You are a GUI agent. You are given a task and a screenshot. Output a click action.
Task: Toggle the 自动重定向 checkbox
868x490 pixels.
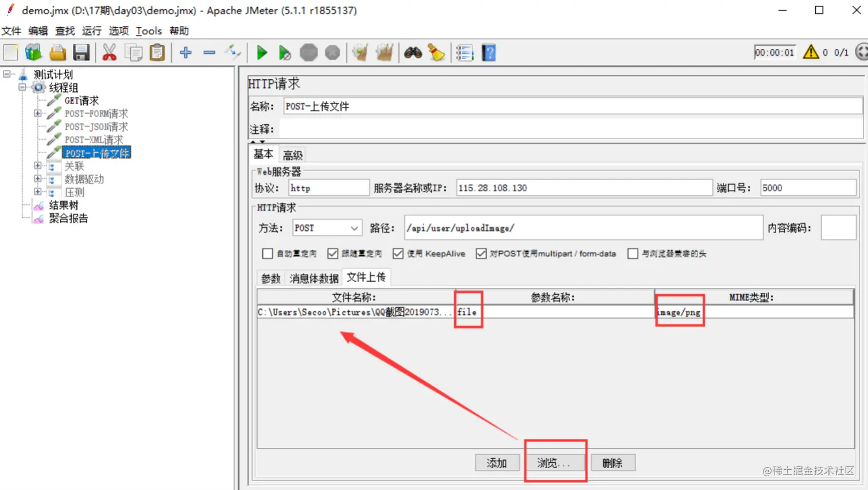(x=268, y=253)
